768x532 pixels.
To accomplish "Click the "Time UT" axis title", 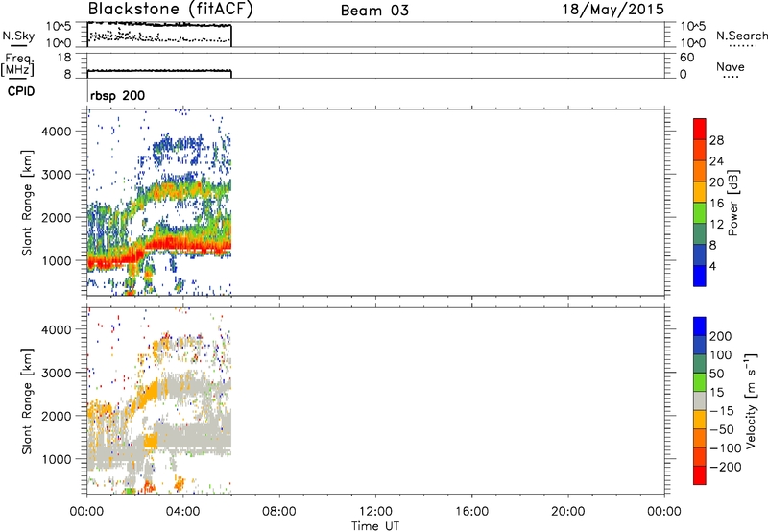I will coord(375,525).
